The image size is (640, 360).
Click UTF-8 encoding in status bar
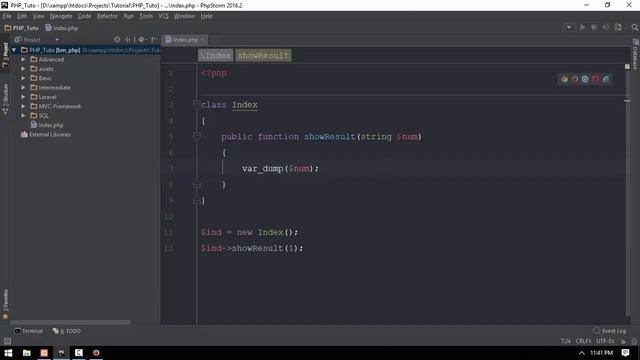click(x=605, y=341)
